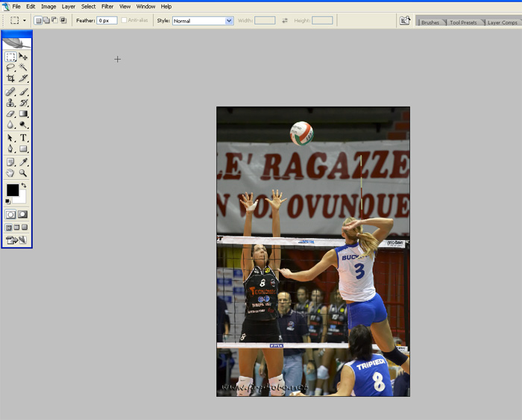This screenshot has width=522, height=420.
Task: Click the black foreground color swatch
Action: click(x=13, y=190)
